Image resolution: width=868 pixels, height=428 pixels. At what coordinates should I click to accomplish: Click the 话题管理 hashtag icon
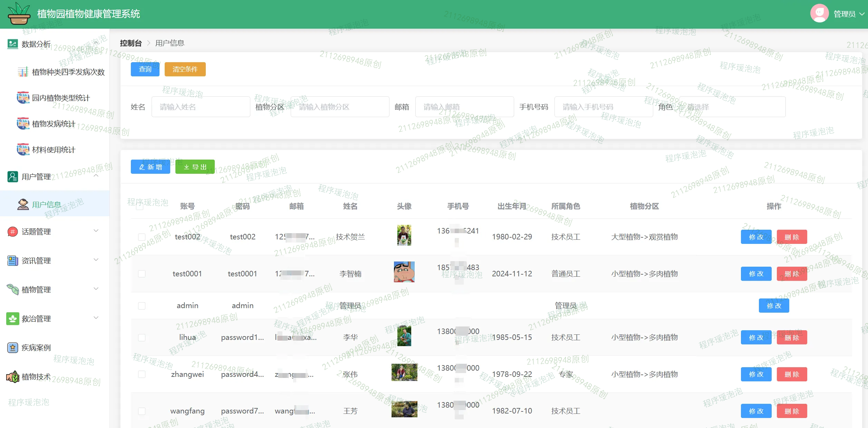12,231
